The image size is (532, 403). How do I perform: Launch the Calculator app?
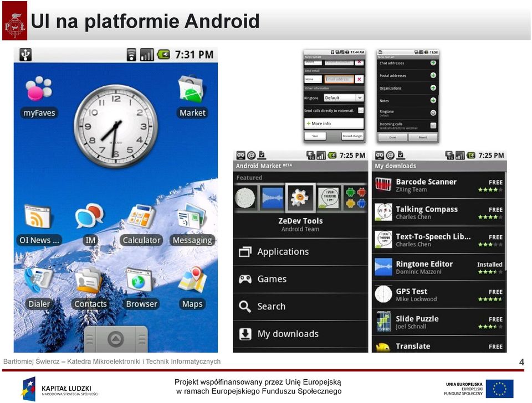[x=141, y=224]
